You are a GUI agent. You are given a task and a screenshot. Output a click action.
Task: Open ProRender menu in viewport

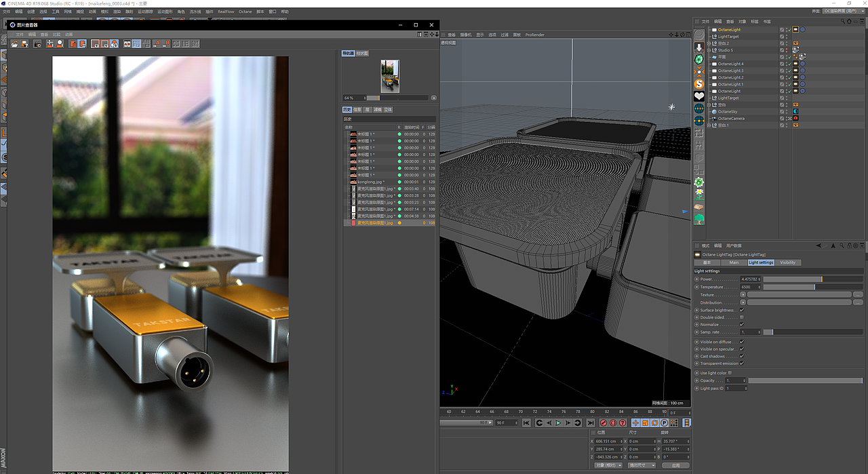point(534,35)
